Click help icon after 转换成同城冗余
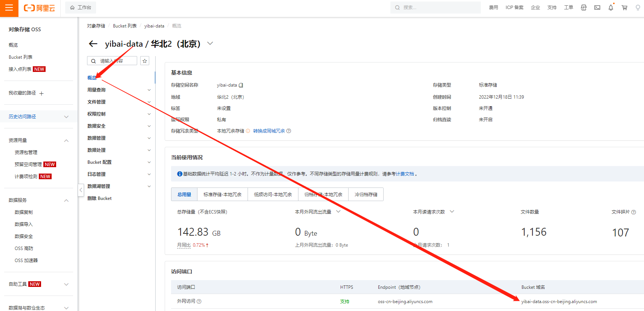Viewport: 644px width, 311px height. point(289,131)
